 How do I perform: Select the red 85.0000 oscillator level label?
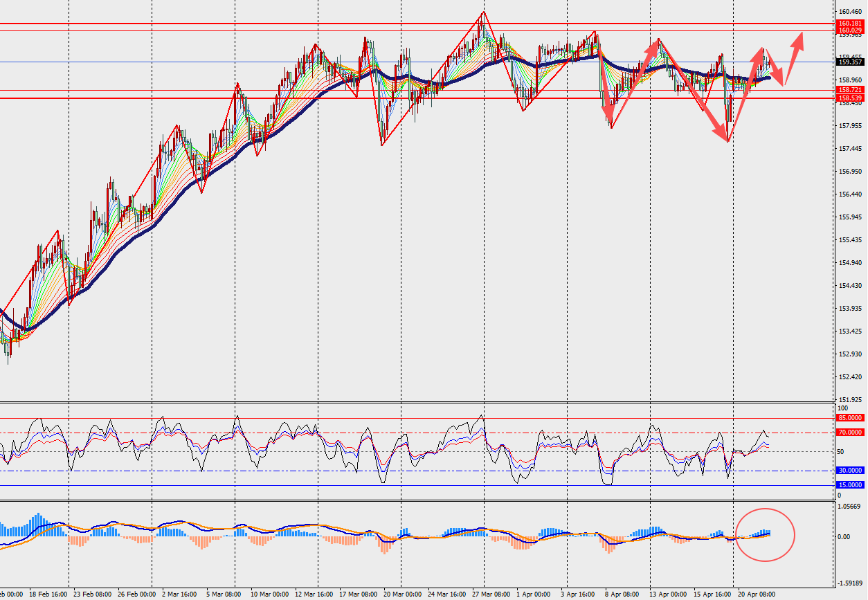(849, 418)
